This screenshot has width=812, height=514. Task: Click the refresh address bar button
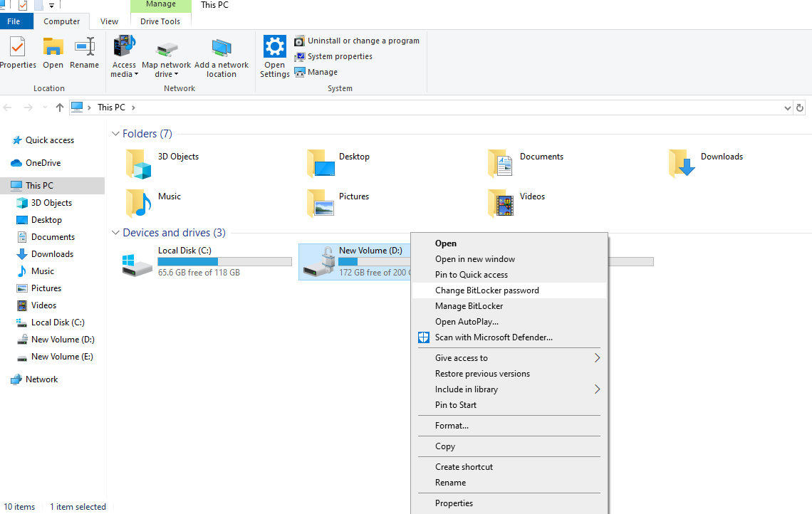click(800, 107)
